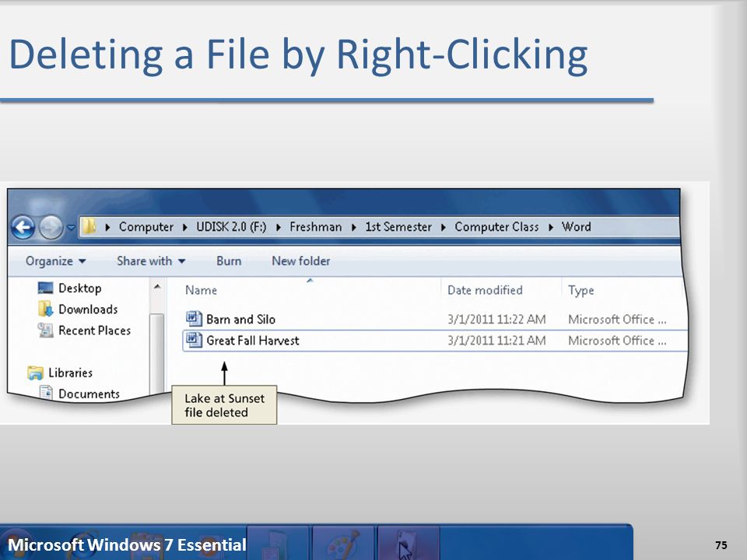Sort by Name column header

(x=201, y=290)
